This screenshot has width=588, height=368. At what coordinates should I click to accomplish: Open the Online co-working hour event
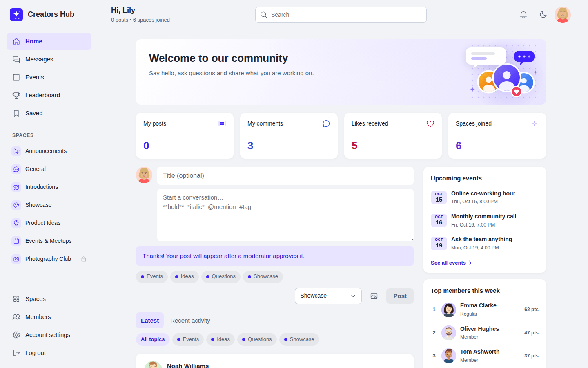pos(485,197)
